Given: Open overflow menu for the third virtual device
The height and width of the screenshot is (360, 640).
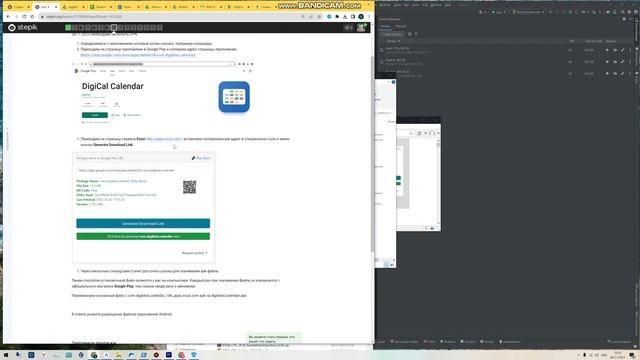Looking at the screenshot, I should point(630,73).
